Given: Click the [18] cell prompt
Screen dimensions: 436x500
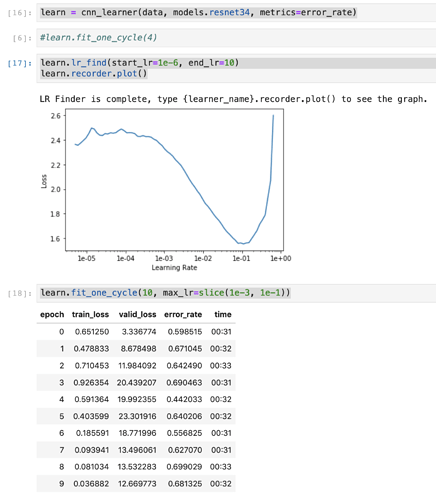Looking at the screenshot, I should tap(20, 293).
